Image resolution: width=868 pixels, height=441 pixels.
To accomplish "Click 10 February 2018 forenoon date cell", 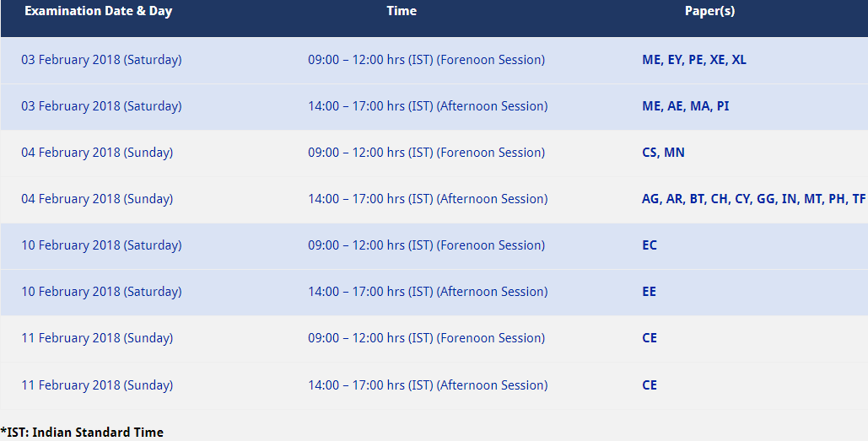I will click(101, 245).
